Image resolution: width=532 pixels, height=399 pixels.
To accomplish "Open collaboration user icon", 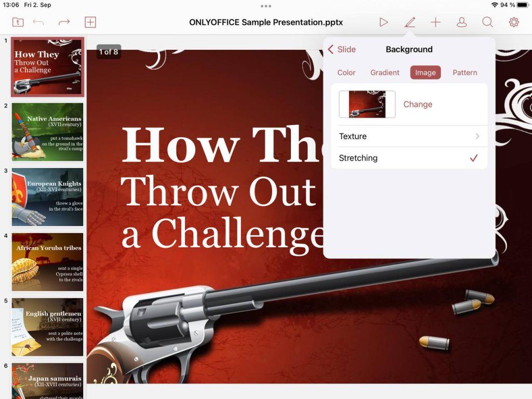I will coord(462,22).
